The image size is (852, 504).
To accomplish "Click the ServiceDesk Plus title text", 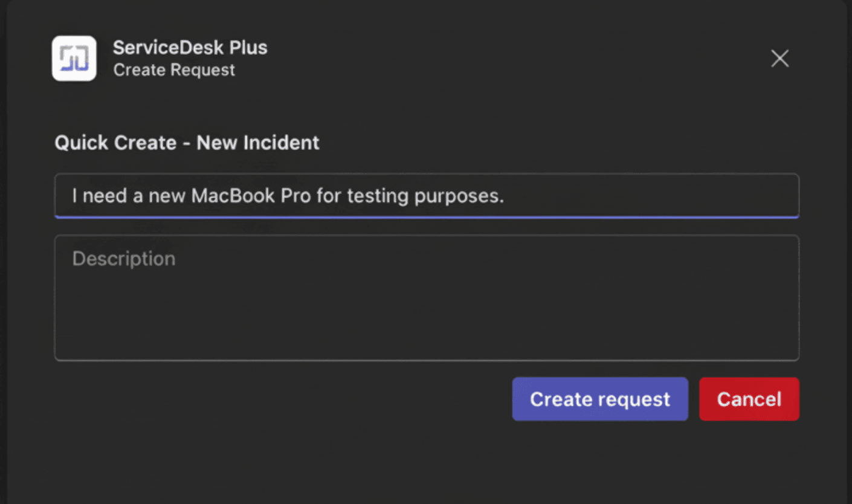I will (190, 48).
